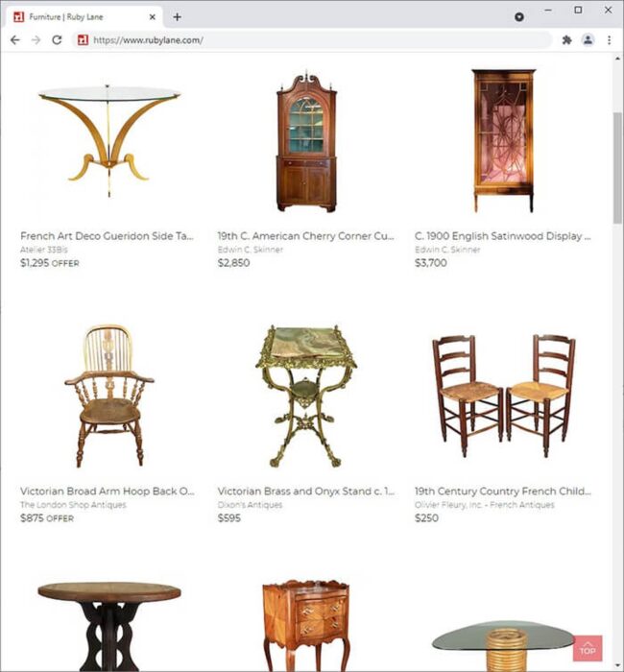This screenshot has height=672, width=624.
Task: Click the circular dropdown icon in tab bar
Action: 519,17
